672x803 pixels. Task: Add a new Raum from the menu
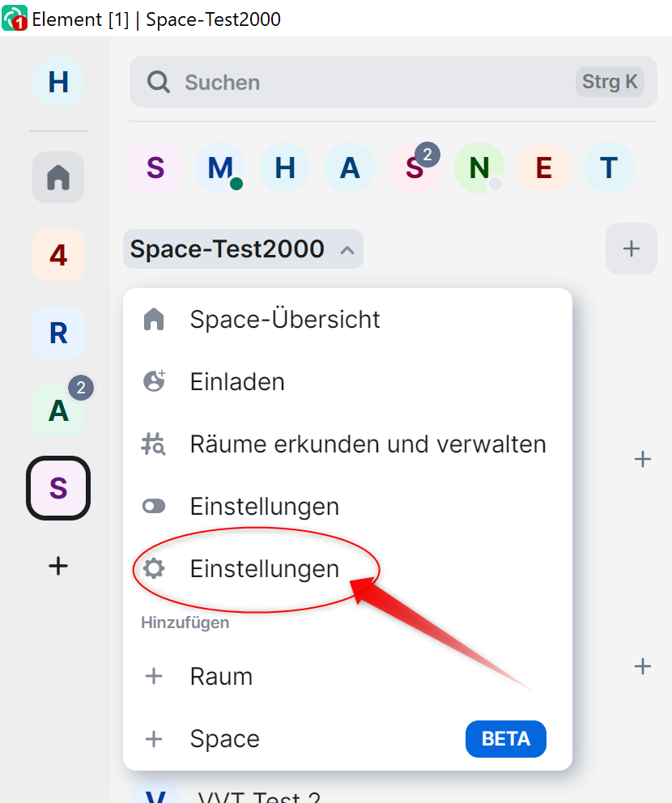pyautogui.click(x=221, y=676)
